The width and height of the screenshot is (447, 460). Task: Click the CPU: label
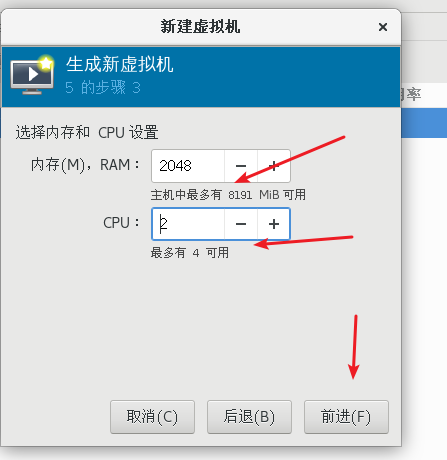(121, 223)
